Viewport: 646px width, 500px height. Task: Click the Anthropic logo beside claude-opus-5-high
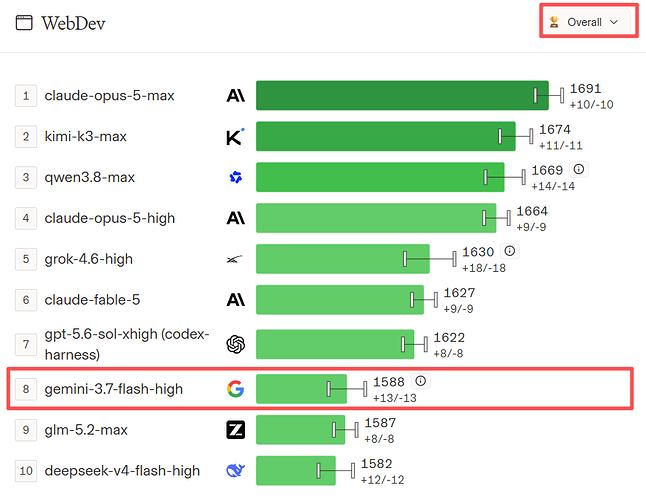tap(236, 218)
